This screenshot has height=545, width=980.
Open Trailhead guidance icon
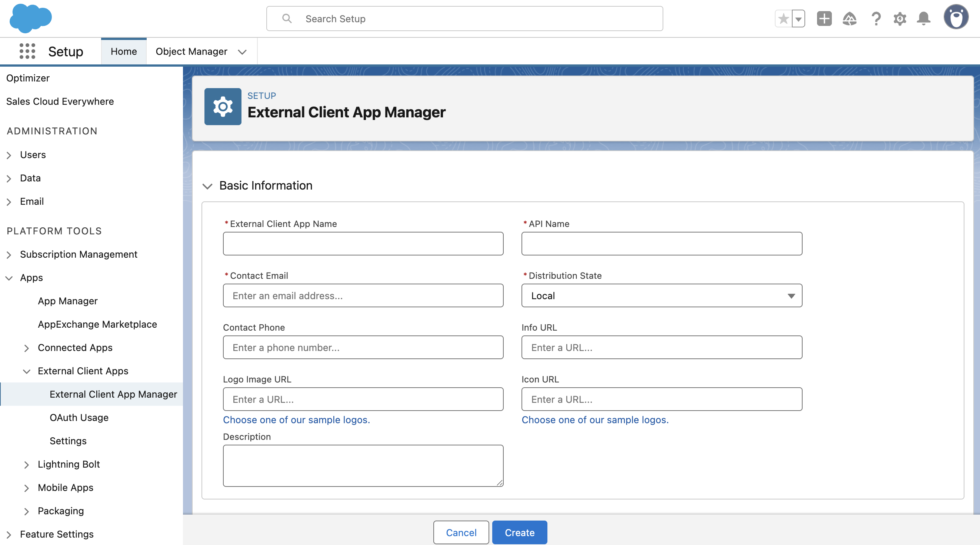click(850, 19)
